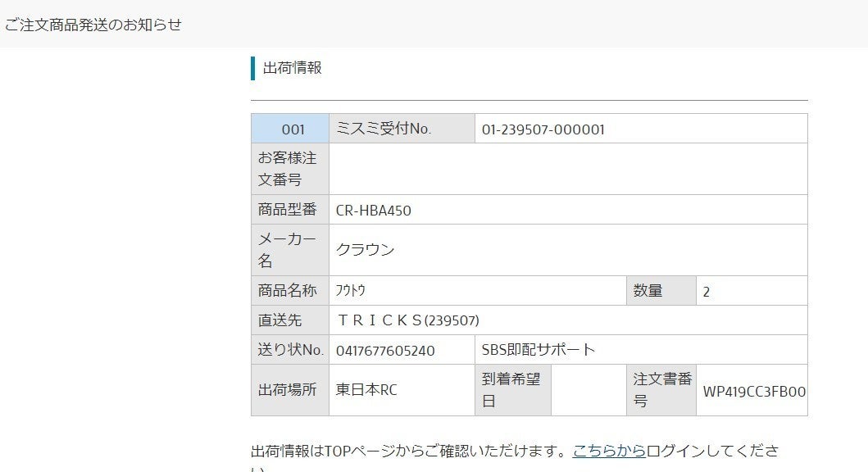
Task: Click the メーカー名 label cell
Action: coord(289,250)
